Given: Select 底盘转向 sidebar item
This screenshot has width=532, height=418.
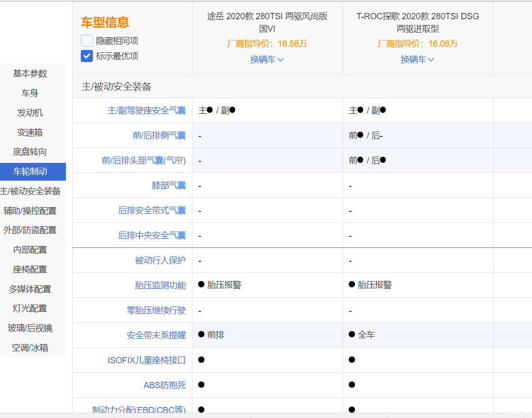Looking at the screenshot, I should point(30,152).
